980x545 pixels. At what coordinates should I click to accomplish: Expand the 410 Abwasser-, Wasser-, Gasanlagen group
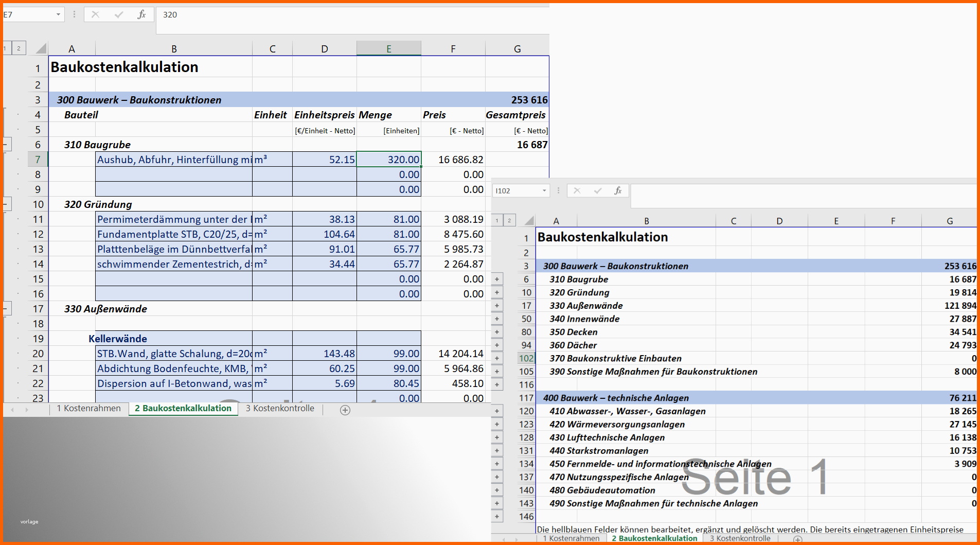pos(497,411)
